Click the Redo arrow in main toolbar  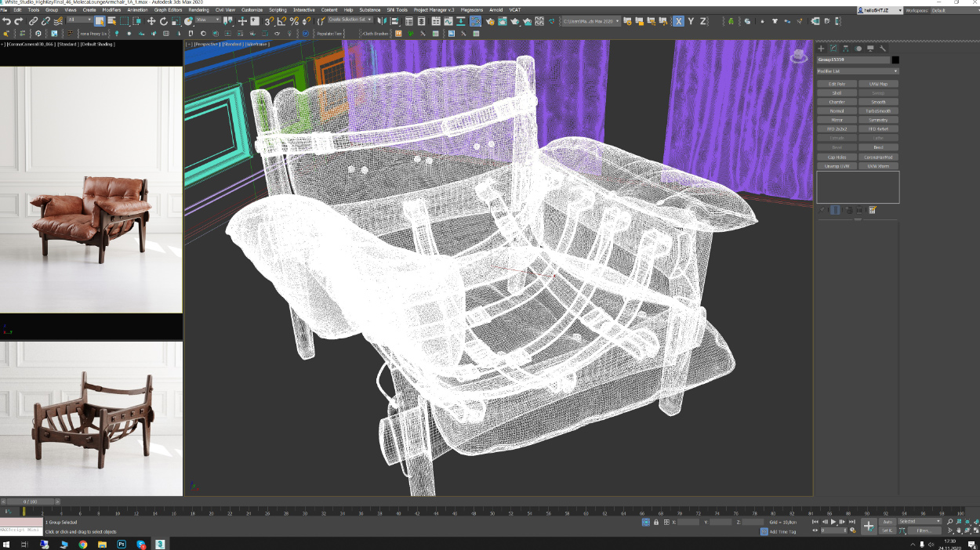click(x=18, y=21)
